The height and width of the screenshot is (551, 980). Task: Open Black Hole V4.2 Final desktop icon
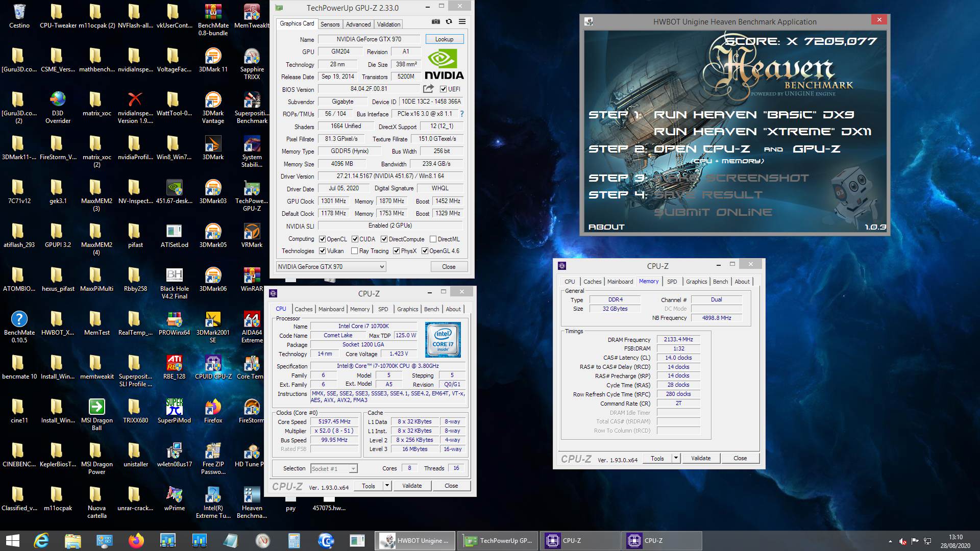(174, 283)
